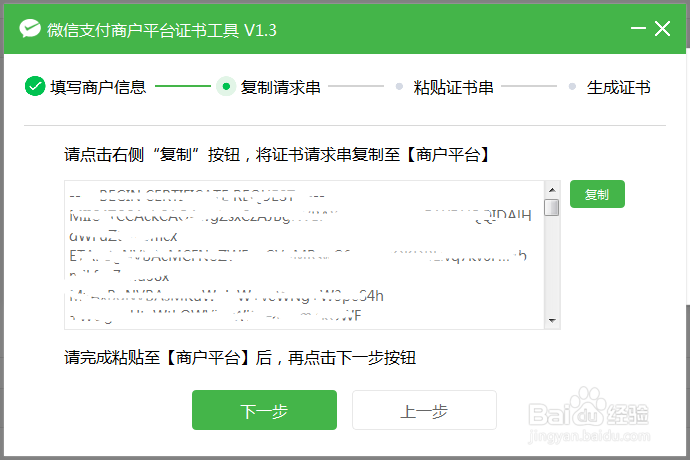Click the text 请完成粘贴至【商户平台】后

coord(168,357)
